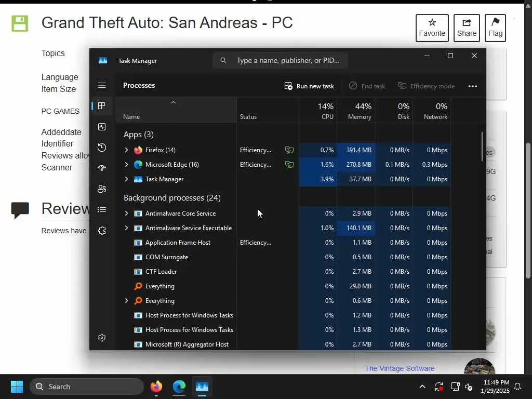Open more options ellipsis in Task Manager

click(x=473, y=86)
